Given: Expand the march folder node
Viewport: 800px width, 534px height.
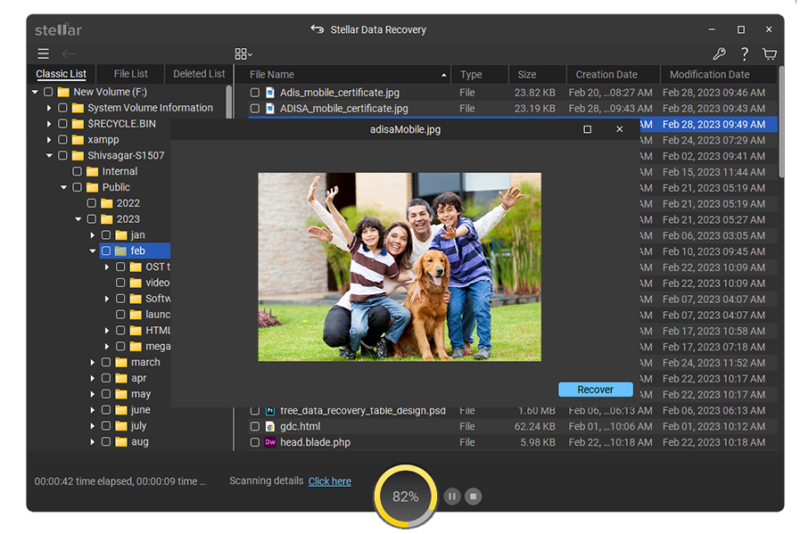Looking at the screenshot, I should click(93, 362).
